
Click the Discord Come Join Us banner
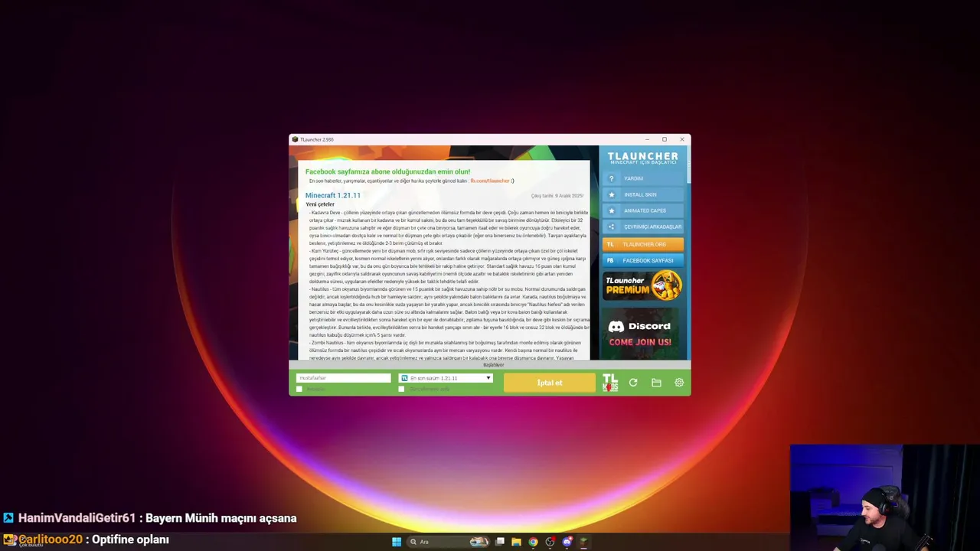pos(640,334)
